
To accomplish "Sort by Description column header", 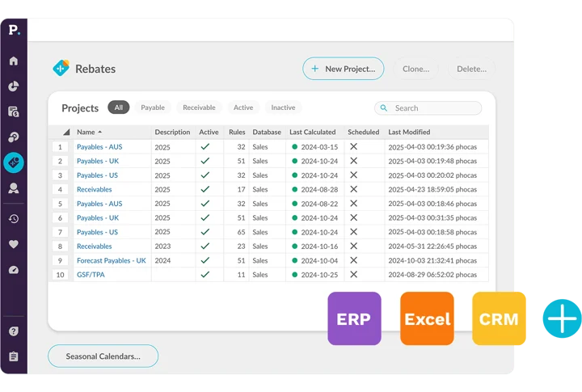I will [x=172, y=133].
